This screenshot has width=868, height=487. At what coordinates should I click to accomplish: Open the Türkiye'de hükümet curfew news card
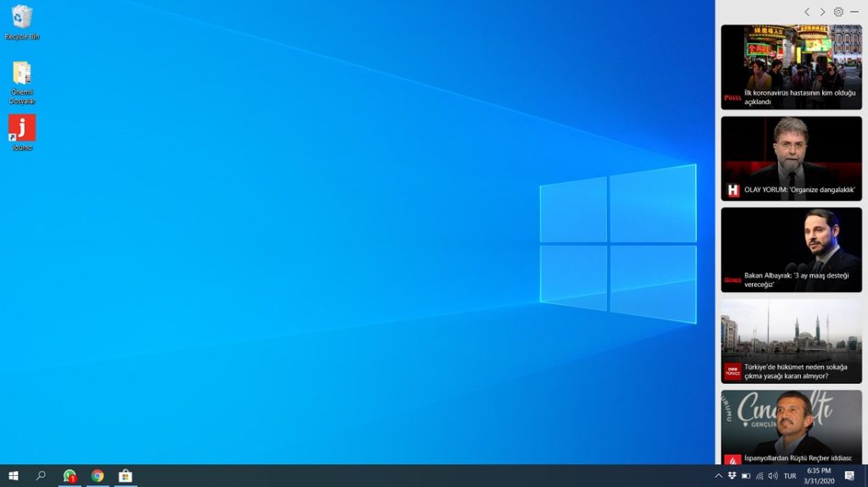point(791,340)
